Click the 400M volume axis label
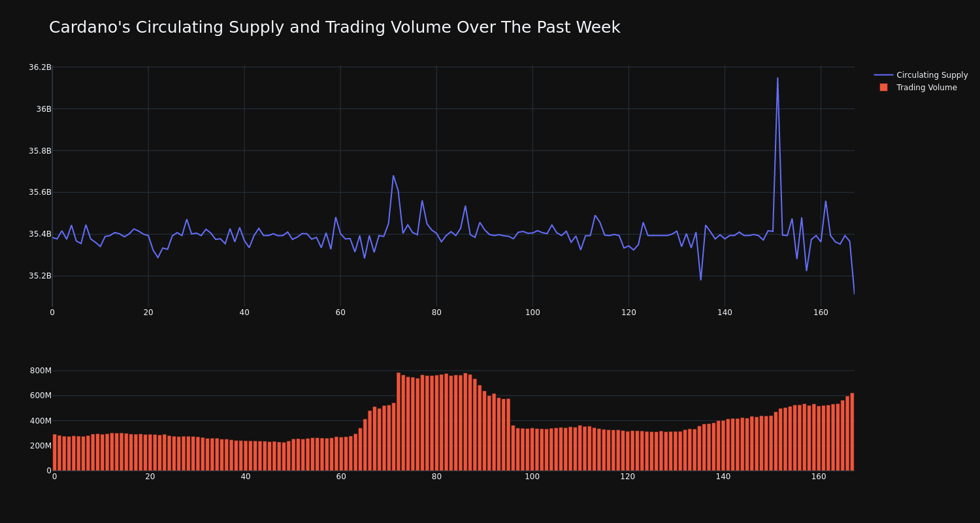 41,420
